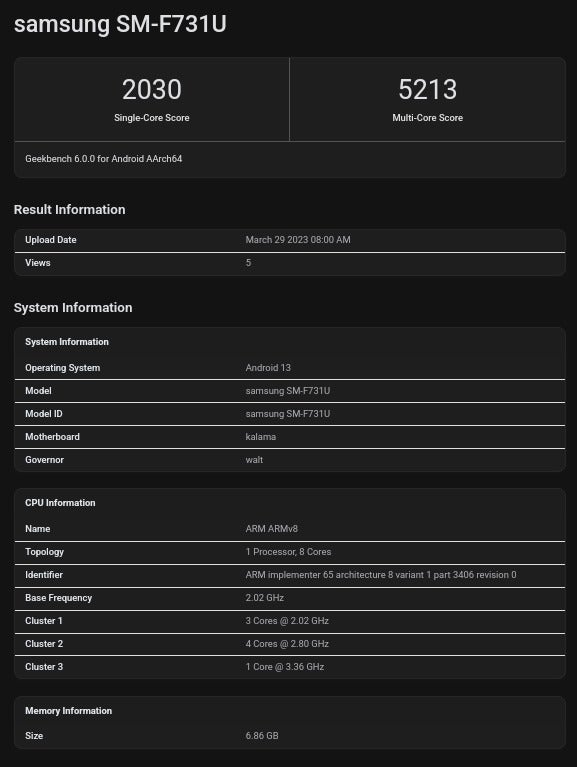Click the Model ID value samsung SM-F731U
This screenshot has height=767, width=577.
click(x=288, y=414)
